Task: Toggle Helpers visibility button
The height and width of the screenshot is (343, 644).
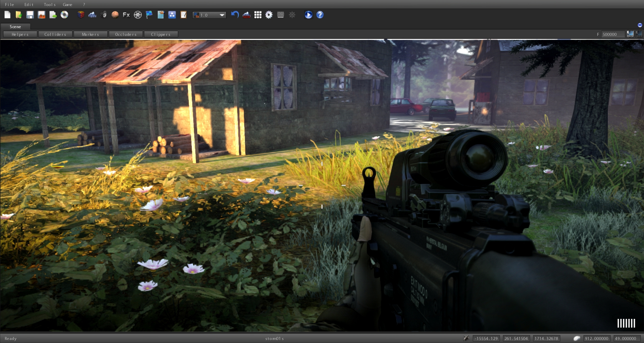Action: point(20,34)
